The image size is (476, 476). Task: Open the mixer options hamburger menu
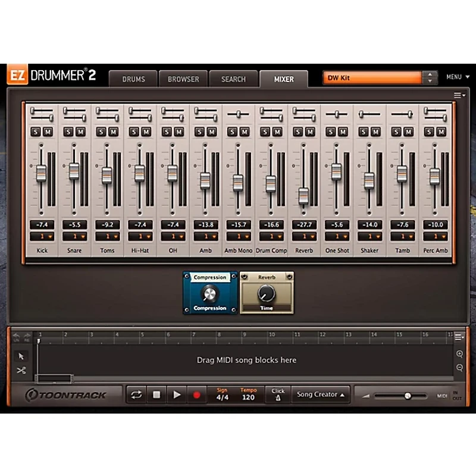tap(458, 95)
